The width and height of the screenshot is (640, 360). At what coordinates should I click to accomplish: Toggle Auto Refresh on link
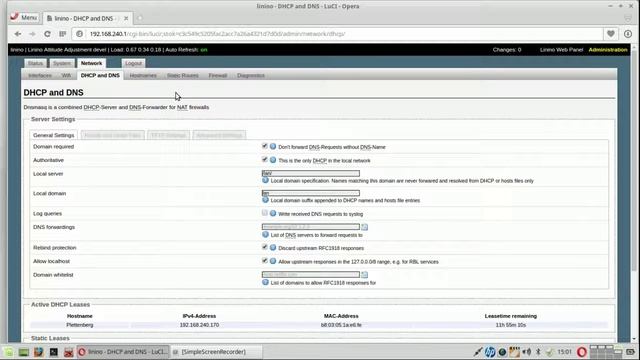tap(204, 50)
